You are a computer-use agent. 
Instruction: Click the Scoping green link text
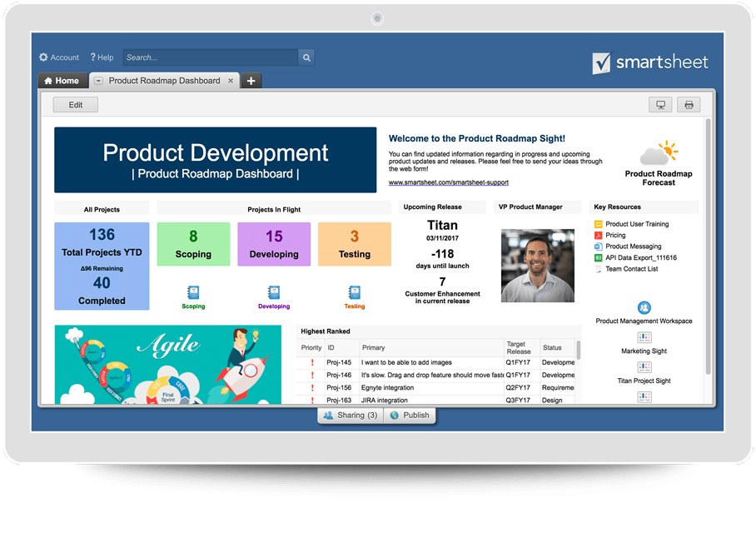[x=193, y=306]
